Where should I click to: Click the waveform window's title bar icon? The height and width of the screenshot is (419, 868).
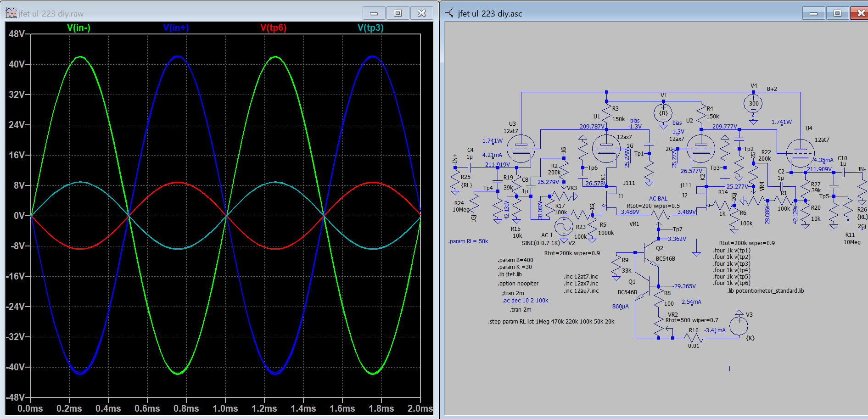[11, 13]
